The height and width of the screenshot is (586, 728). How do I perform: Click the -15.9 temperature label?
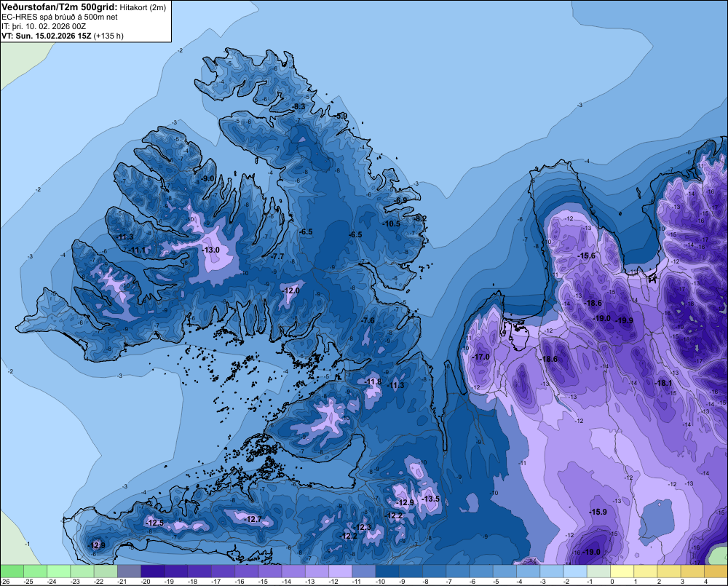598,512
